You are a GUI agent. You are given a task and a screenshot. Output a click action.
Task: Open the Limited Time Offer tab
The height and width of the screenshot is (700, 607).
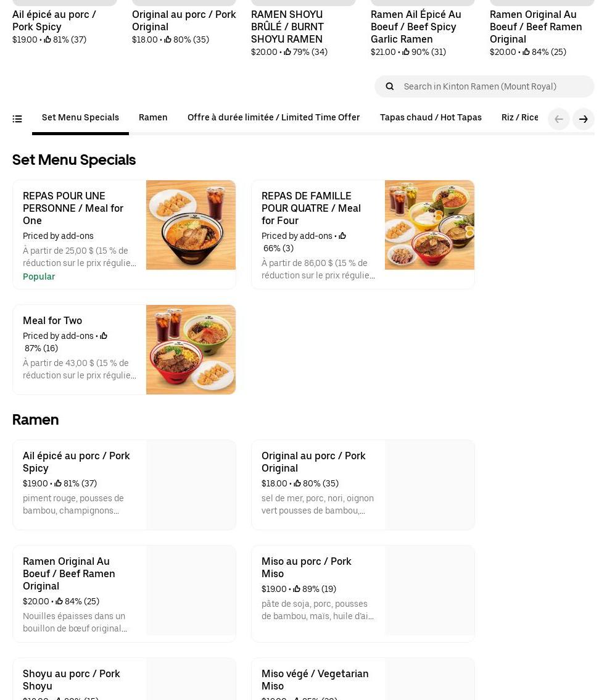273,117
